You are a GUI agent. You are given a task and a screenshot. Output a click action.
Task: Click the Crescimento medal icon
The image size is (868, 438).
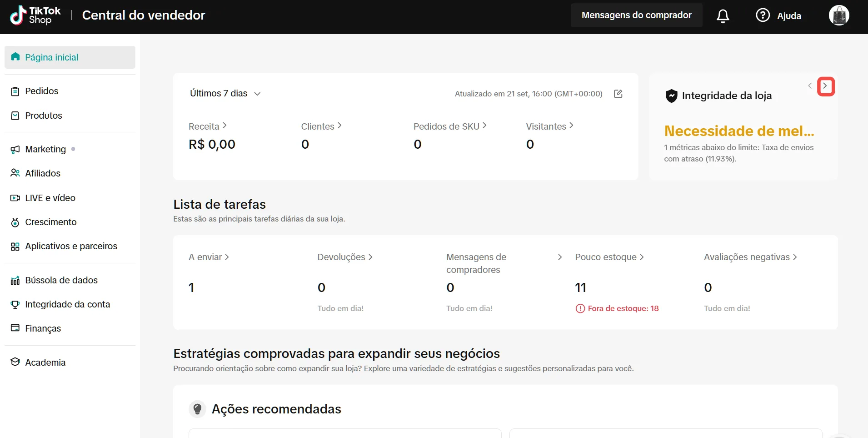click(x=15, y=222)
